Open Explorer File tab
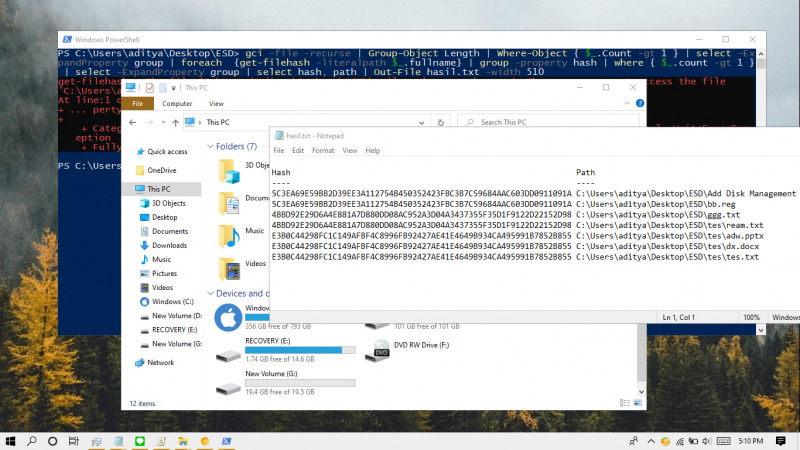The width and height of the screenshot is (800, 450). [138, 104]
